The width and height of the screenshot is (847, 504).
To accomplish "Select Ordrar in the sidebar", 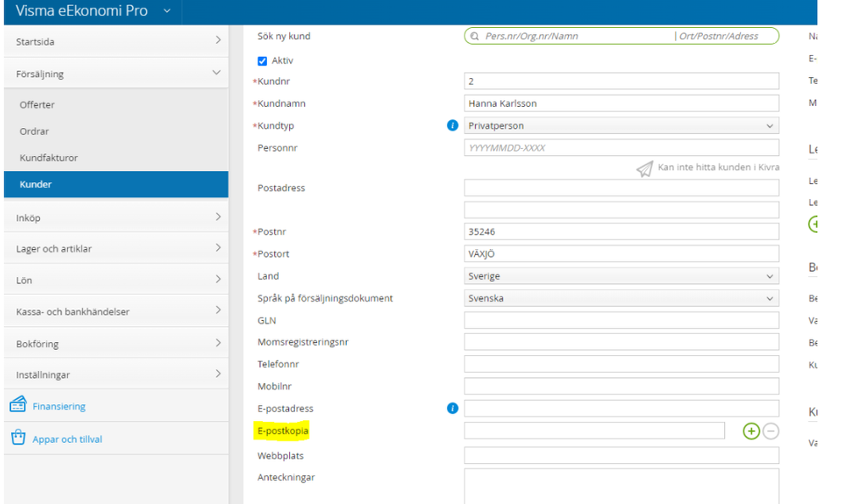I will [34, 131].
